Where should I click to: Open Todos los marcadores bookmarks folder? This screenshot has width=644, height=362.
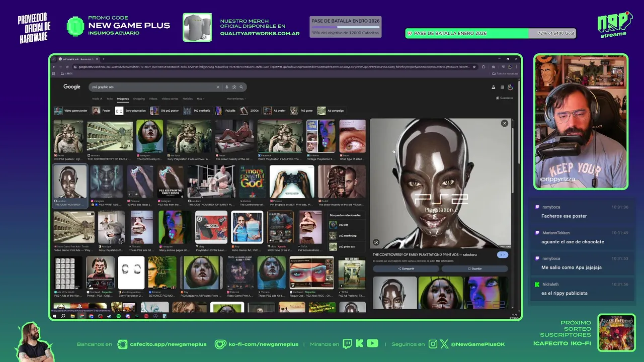[505, 73]
